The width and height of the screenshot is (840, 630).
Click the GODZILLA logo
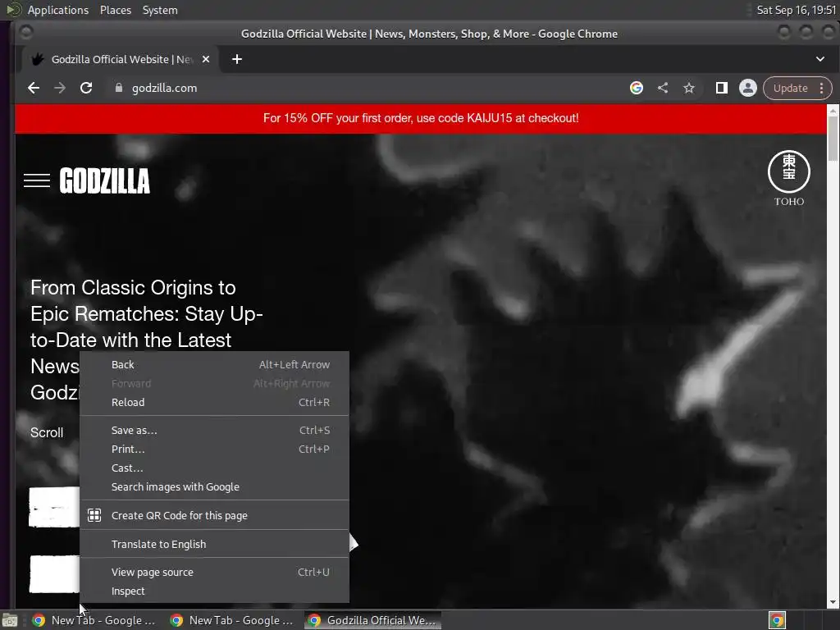point(104,180)
